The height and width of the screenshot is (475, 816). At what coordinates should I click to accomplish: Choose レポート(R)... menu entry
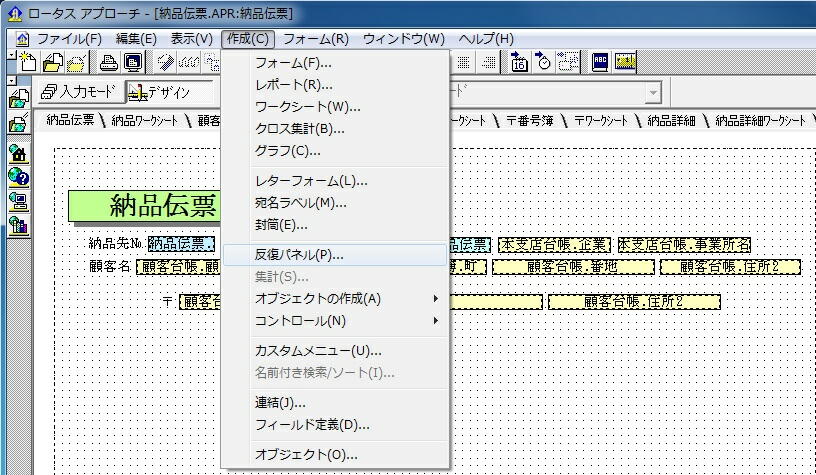[335, 85]
